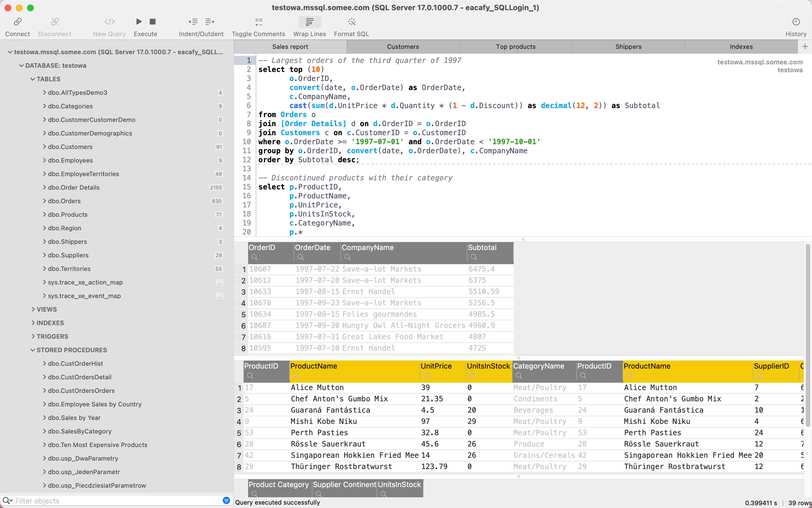Add a new query tab with plus
The height and width of the screenshot is (508, 812).
tap(805, 46)
